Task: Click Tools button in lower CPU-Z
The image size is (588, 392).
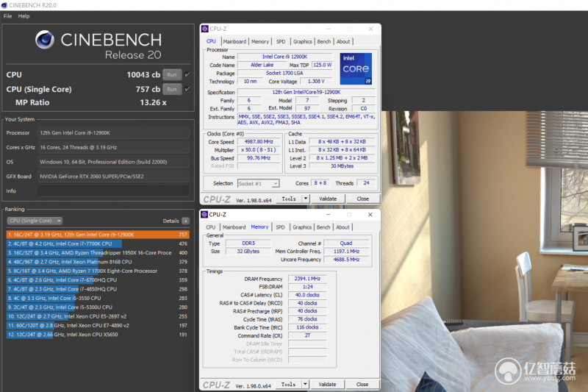Action: (x=289, y=385)
